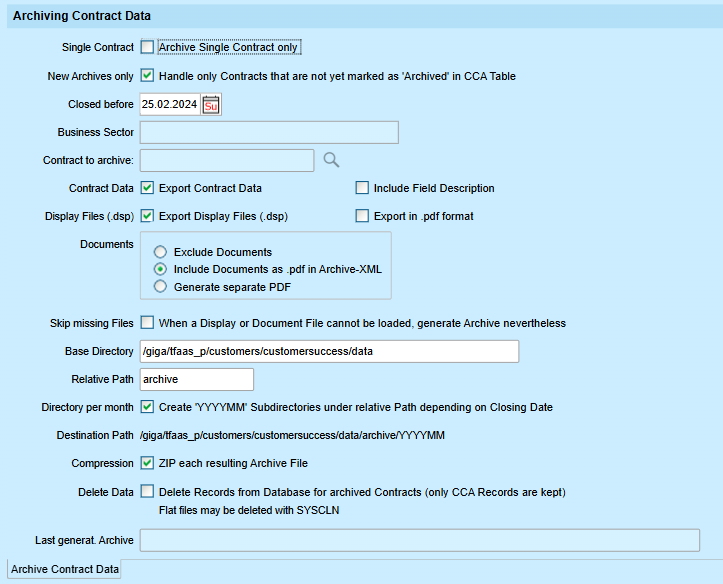Click the Base Directory path field
The width and height of the screenshot is (723, 584).
(329, 351)
